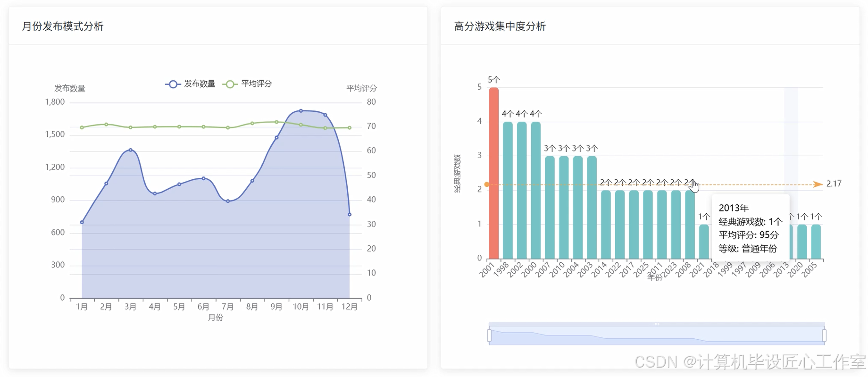Click the 1998 bar in the chart
This screenshot has height=377, width=868.
508,190
